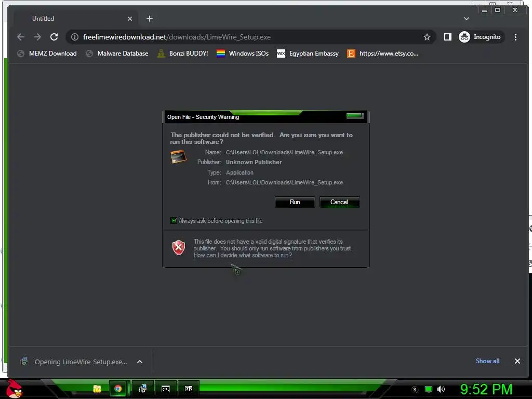Image resolution: width=532 pixels, height=399 pixels.
Task: Open Malware Database bookmark
Action: (x=117, y=54)
